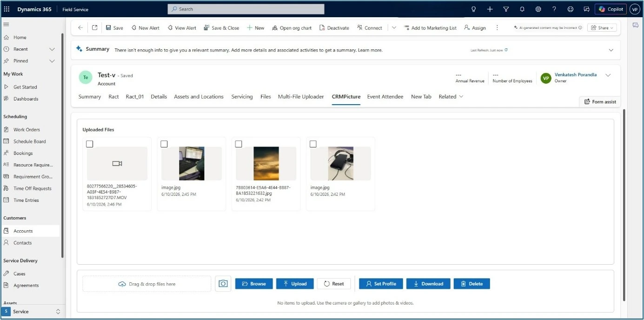Open the Related tab dropdown

pyautogui.click(x=451, y=97)
